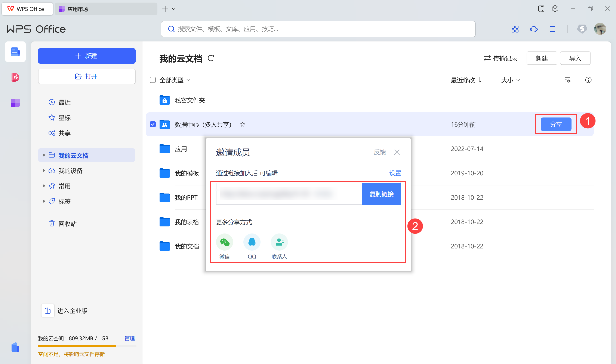This screenshot has height=364, width=616.
Task: Click the cloud storage usage bar
Action: click(x=87, y=346)
